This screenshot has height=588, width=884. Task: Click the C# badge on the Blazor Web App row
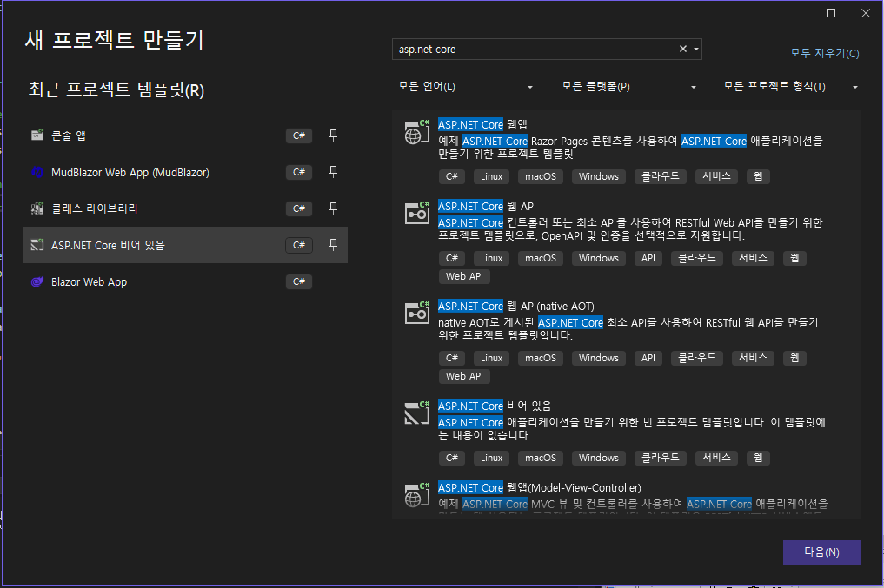point(299,281)
